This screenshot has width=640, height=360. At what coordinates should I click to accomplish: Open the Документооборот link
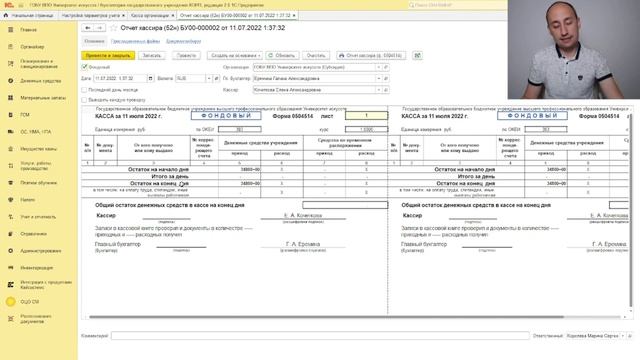pyautogui.click(x=184, y=41)
